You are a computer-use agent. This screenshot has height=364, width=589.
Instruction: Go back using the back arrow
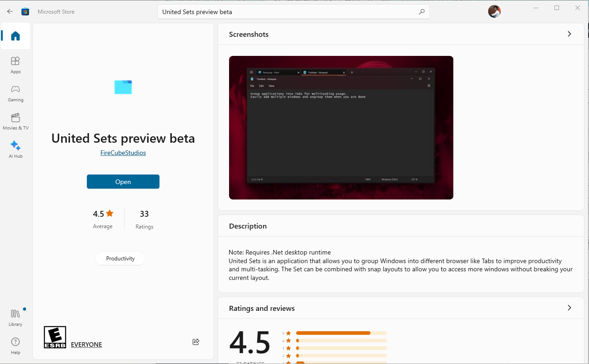(10, 11)
